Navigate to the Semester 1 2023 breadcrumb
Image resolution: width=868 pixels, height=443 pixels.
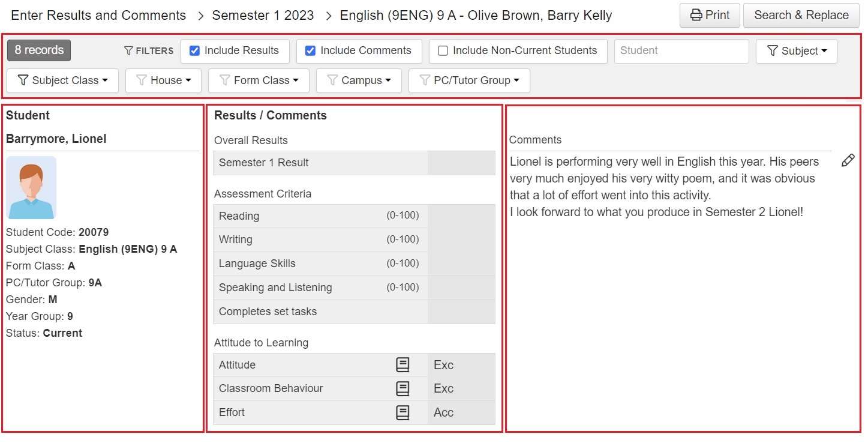point(263,16)
